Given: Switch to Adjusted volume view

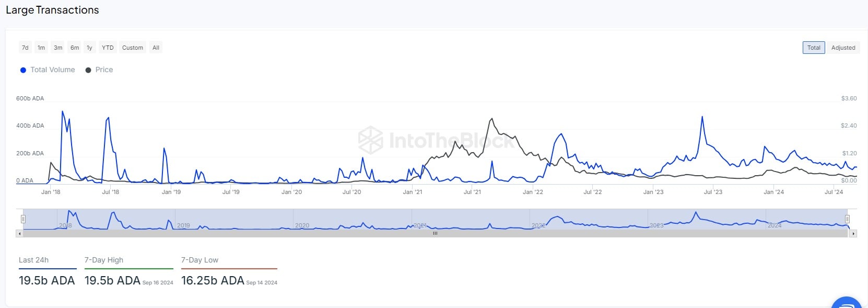Looking at the screenshot, I should (x=843, y=48).
